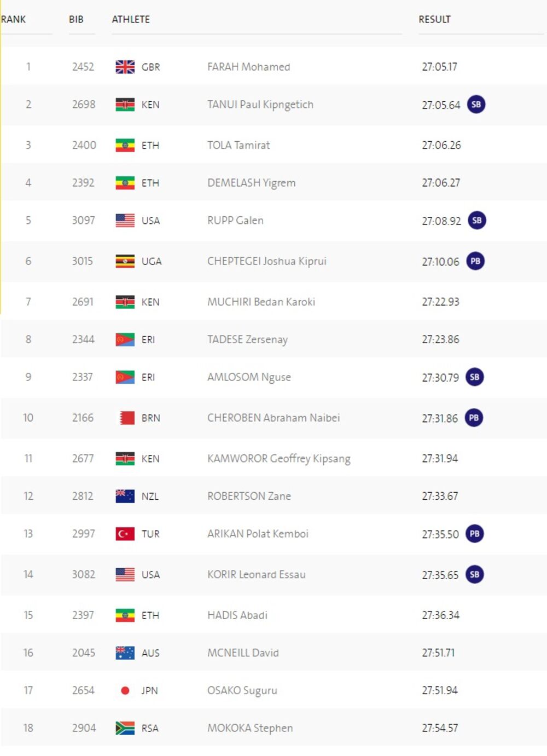This screenshot has height=756, width=547.
Task: Sort by the RANK column header
Action: click(x=14, y=19)
